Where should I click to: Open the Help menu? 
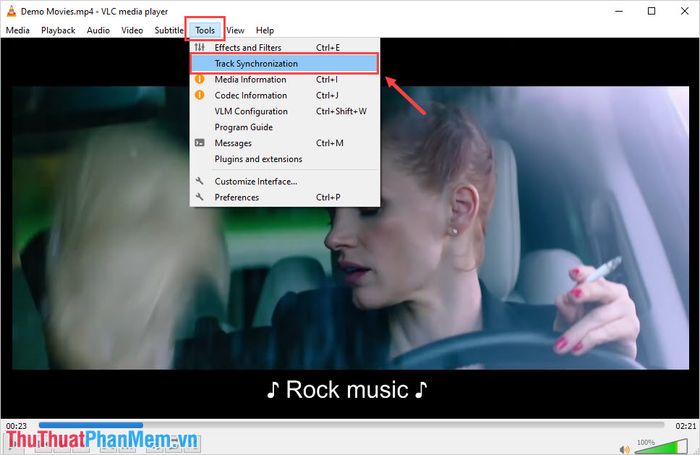265,30
